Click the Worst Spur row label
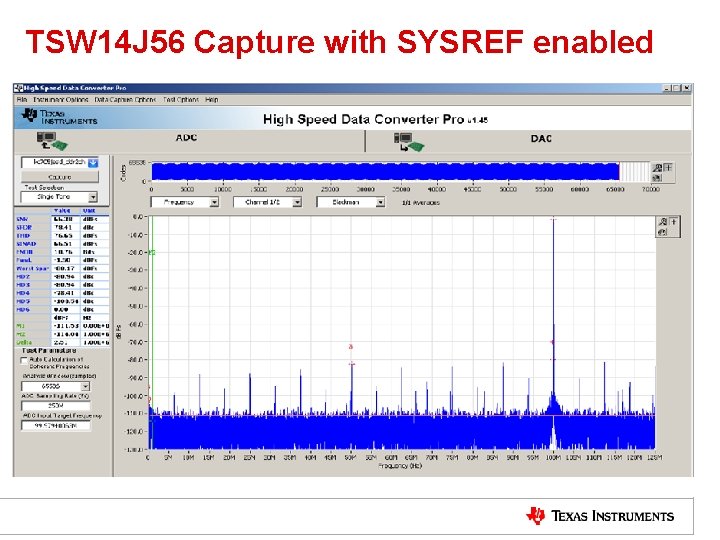 (32, 269)
